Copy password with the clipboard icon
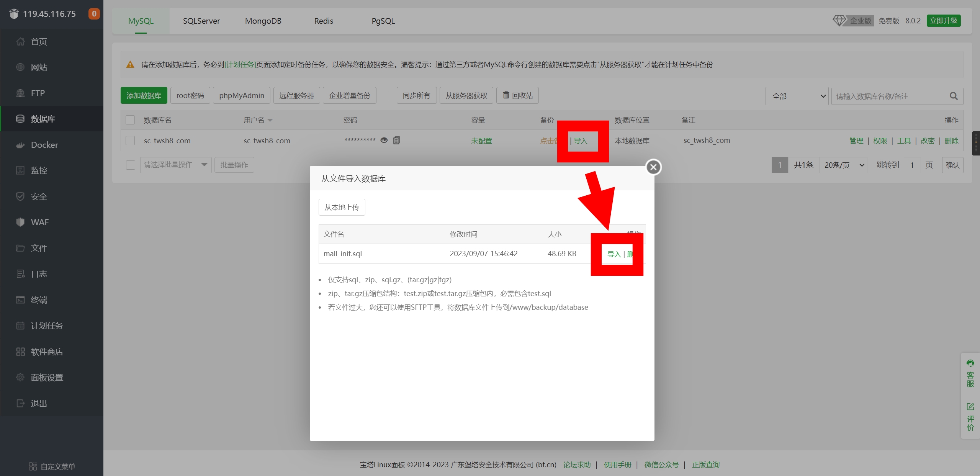980x476 pixels. (397, 140)
